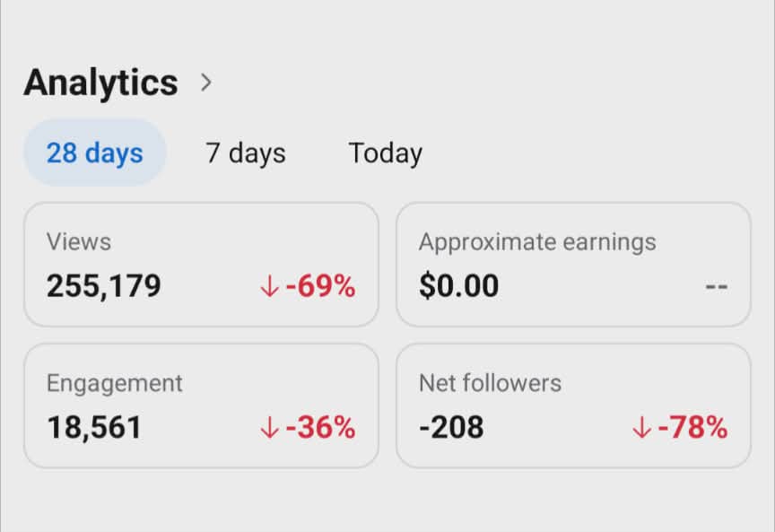The height and width of the screenshot is (532, 775).
Task: Click the earnings double-dash placeholder
Action: click(716, 286)
